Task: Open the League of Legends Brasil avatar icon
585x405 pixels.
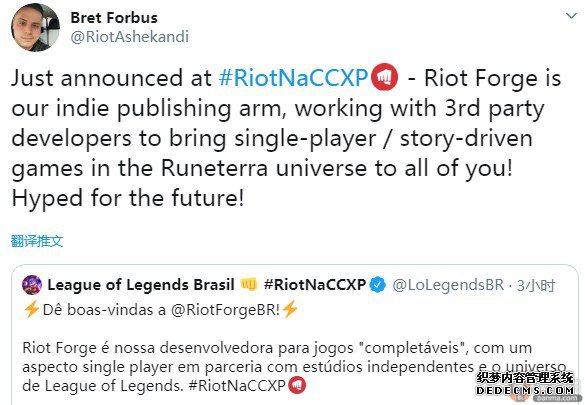Action: point(32,285)
